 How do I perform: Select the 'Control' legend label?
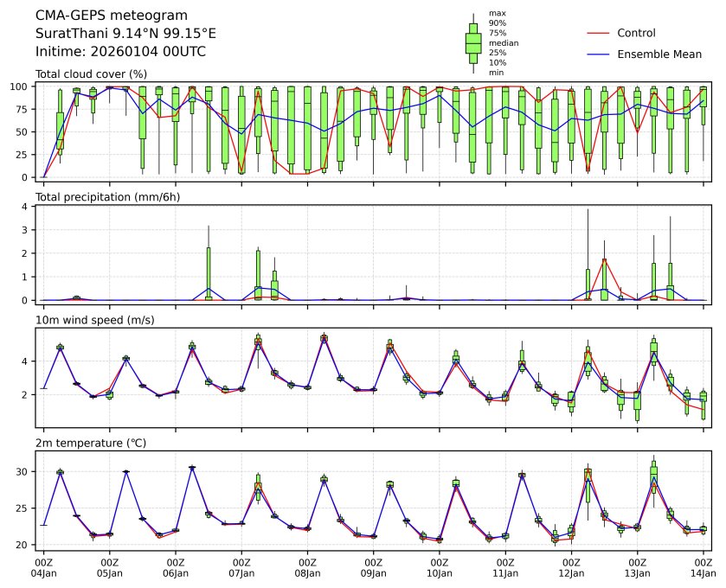tap(636, 33)
